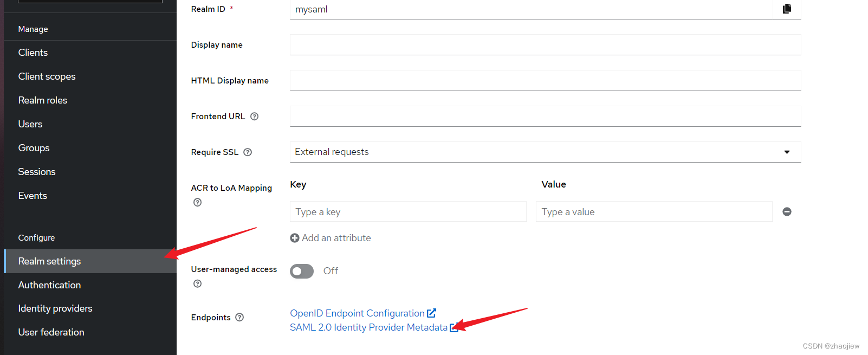This screenshot has width=868, height=355.
Task: Click the Type a value field
Action: 654,212
